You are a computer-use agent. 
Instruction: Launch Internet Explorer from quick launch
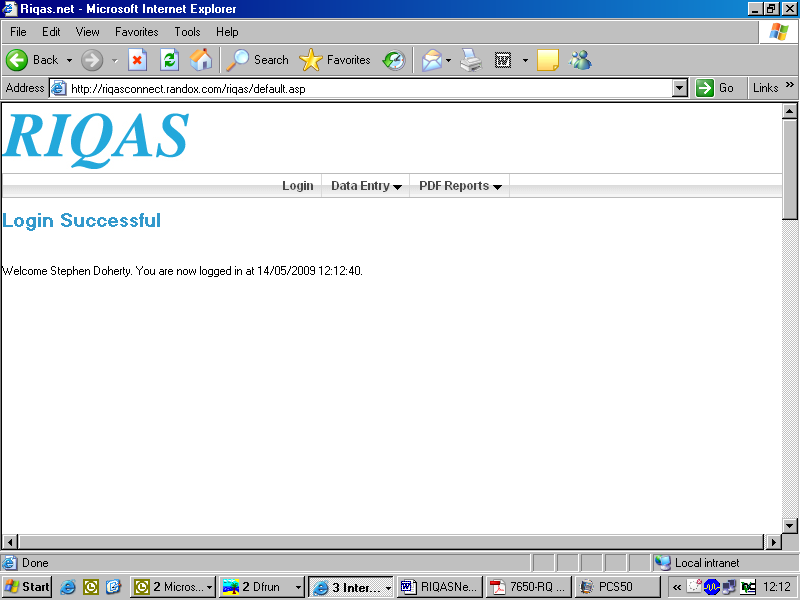click(x=67, y=587)
